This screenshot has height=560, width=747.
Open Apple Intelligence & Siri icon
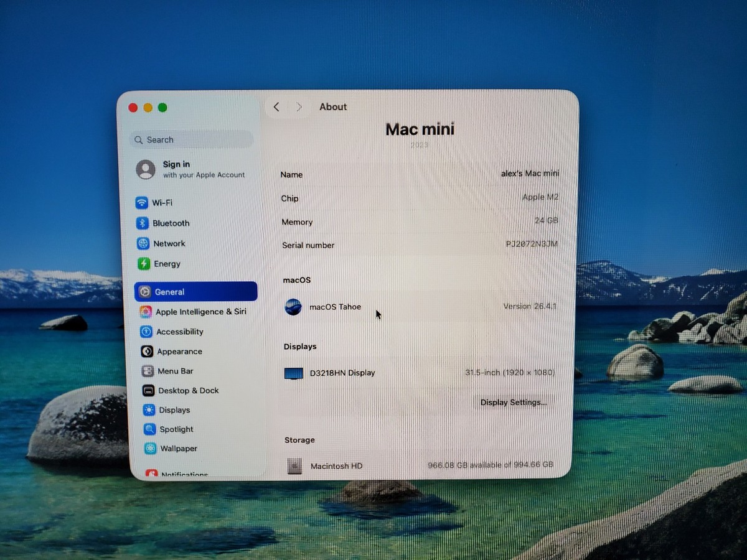click(x=146, y=312)
